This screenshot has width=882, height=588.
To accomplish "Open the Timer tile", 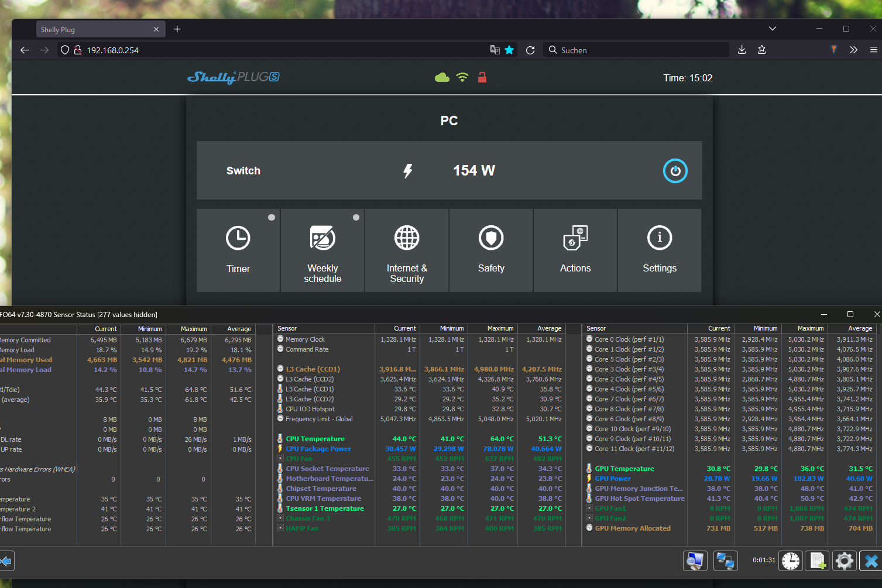I will click(238, 250).
